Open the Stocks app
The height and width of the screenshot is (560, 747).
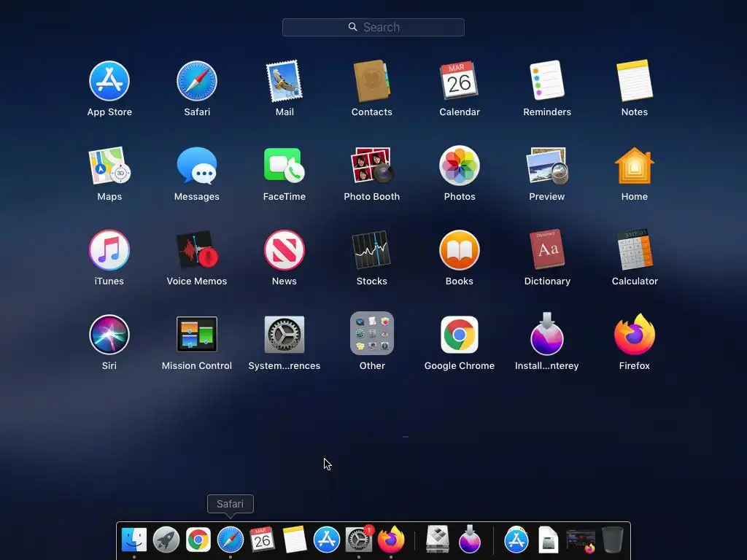tap(371, 250)
